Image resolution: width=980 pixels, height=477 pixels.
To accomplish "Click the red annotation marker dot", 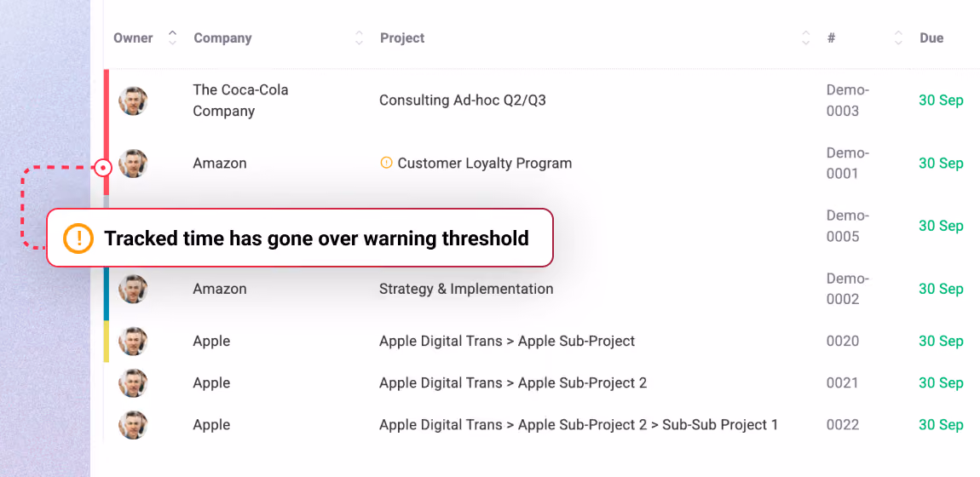I will click(103, 167).
